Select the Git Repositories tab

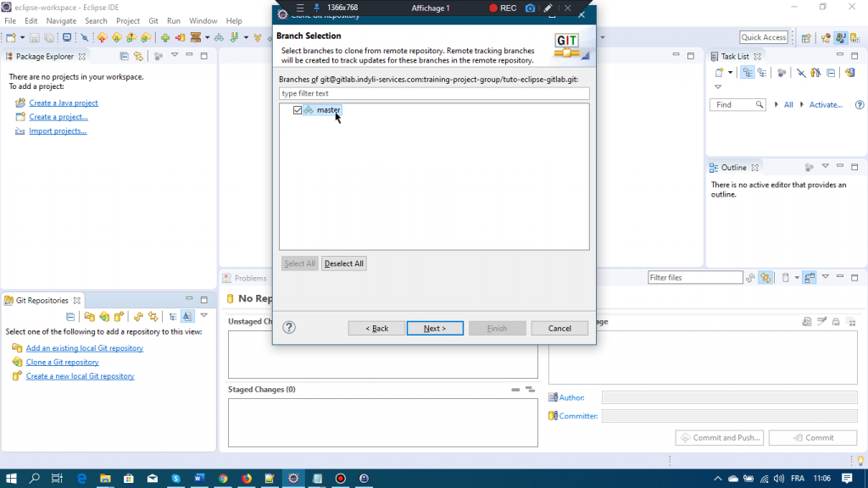[42, 301]
